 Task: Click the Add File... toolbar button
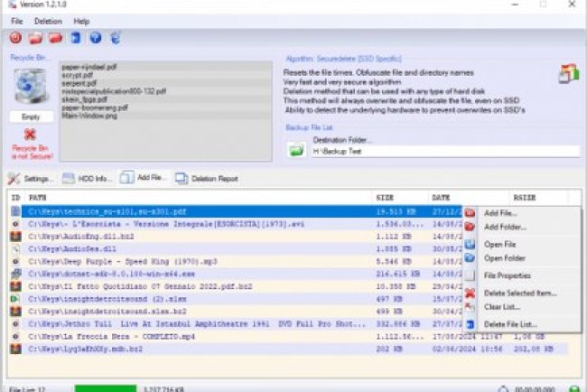pyautogui.click(x=144, y=177)
